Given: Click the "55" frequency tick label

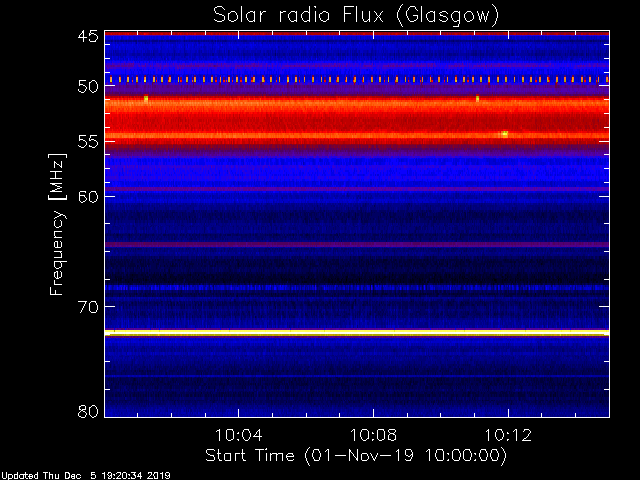Looking at the screenshot, I should click(x=88, y=142).
